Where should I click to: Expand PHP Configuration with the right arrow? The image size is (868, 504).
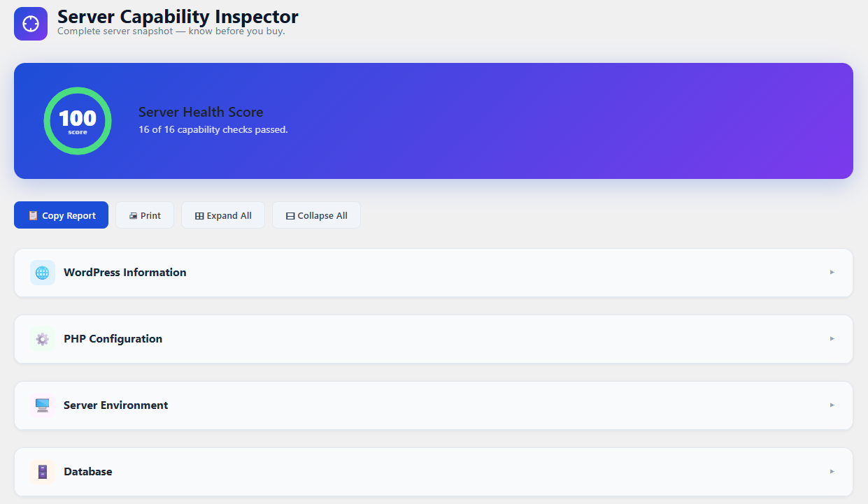tap(832, 339)
